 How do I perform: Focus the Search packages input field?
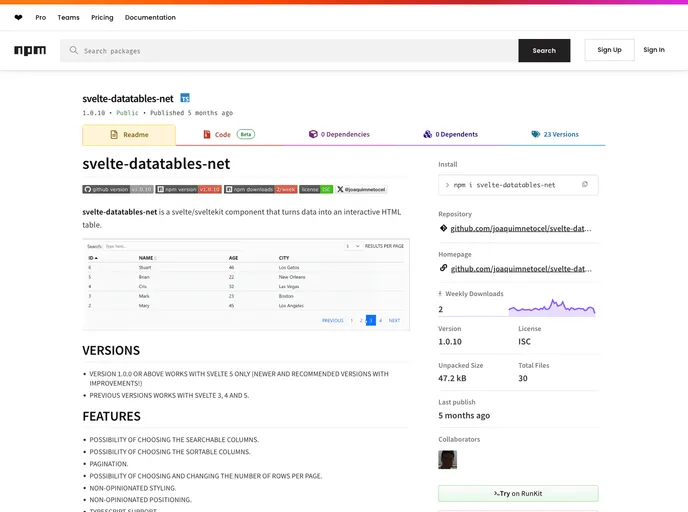pyautogui.click(x=289, y=50)
